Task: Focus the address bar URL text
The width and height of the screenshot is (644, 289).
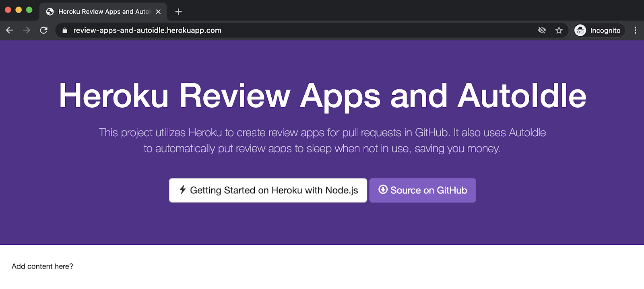Action: (x=147, y=31)
